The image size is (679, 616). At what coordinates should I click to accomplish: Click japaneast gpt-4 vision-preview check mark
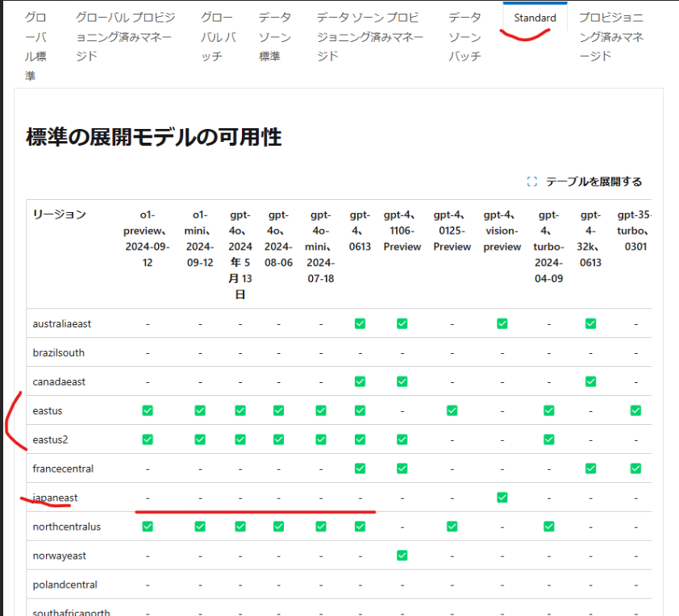click(502, 497)
